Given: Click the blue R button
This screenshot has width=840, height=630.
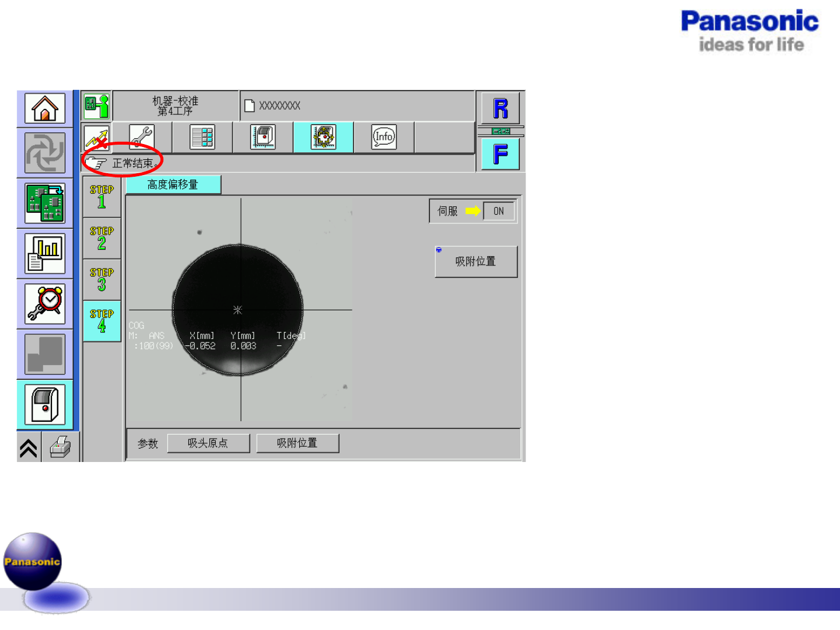Looking at the screenshot, I should 501,108.
